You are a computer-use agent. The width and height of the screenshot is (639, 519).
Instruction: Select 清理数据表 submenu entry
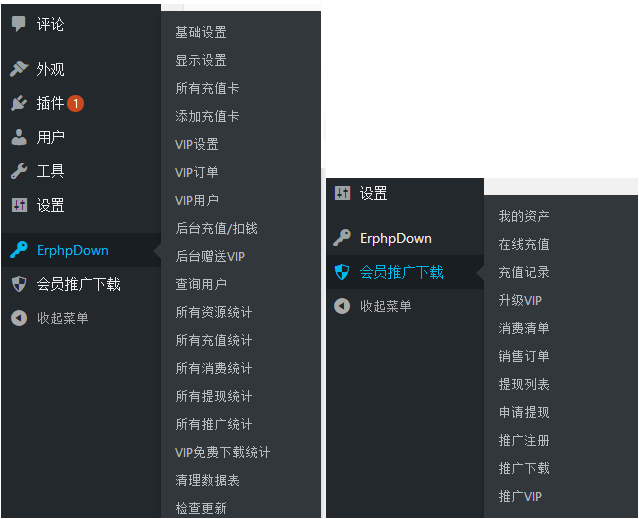coord(207,480)
